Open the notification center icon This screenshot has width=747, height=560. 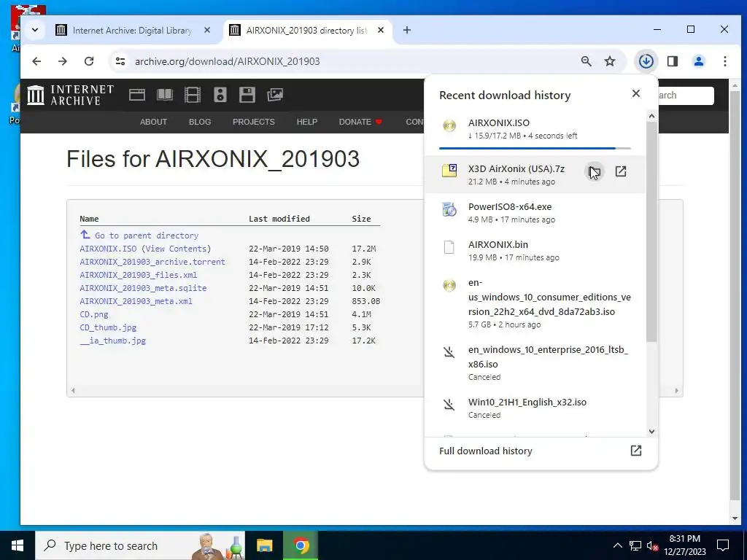click(723, 545)
